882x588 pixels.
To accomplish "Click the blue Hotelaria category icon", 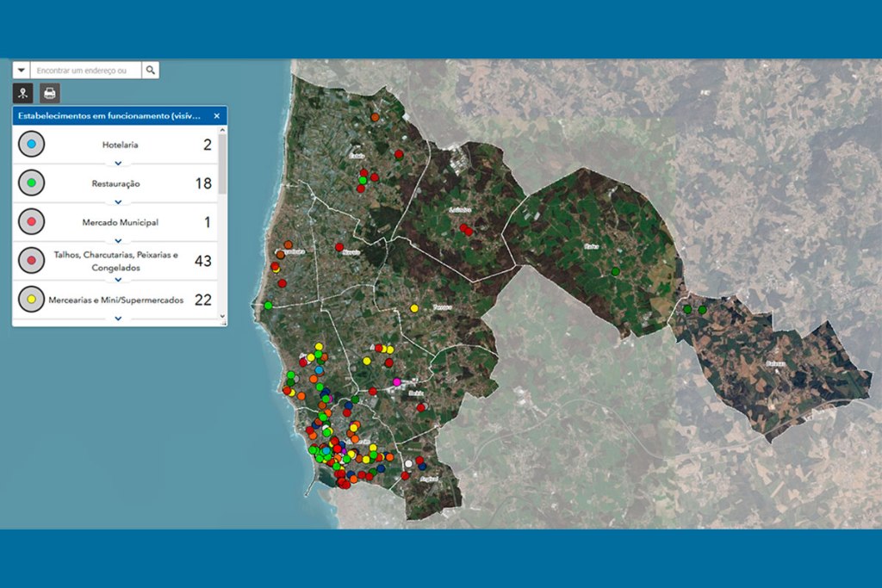I will click(x=31, y=145).
